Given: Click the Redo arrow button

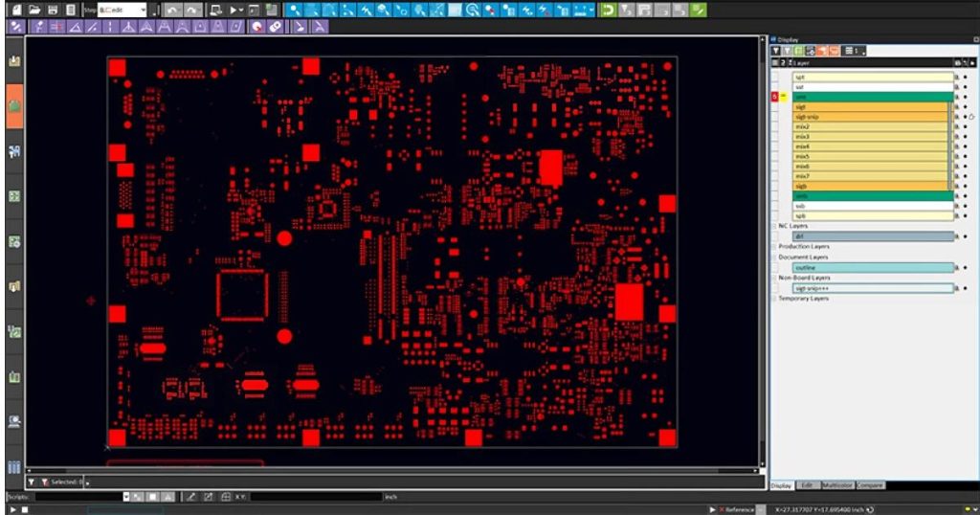Looking at the screenshot, I should click(193, 10).
